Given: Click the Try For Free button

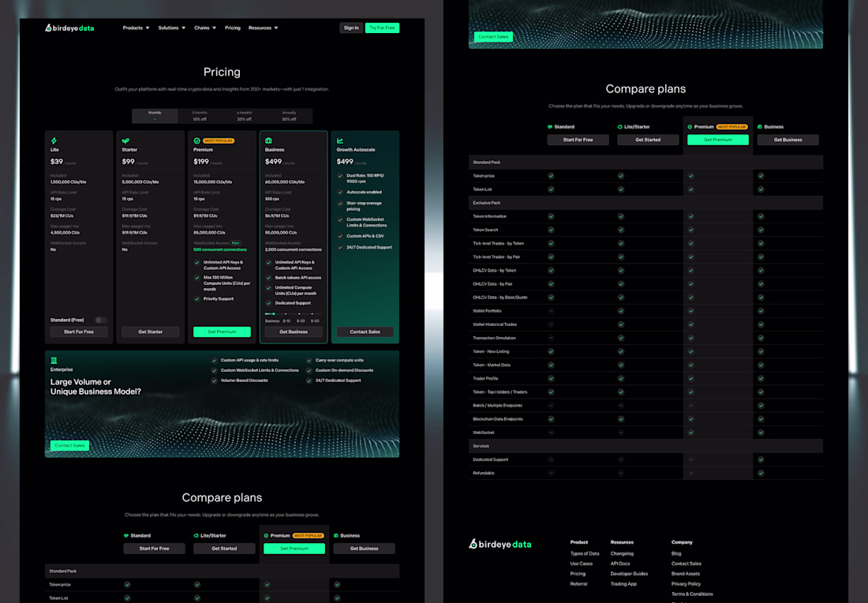Looking at the screenshot, I should pos(382,28).
